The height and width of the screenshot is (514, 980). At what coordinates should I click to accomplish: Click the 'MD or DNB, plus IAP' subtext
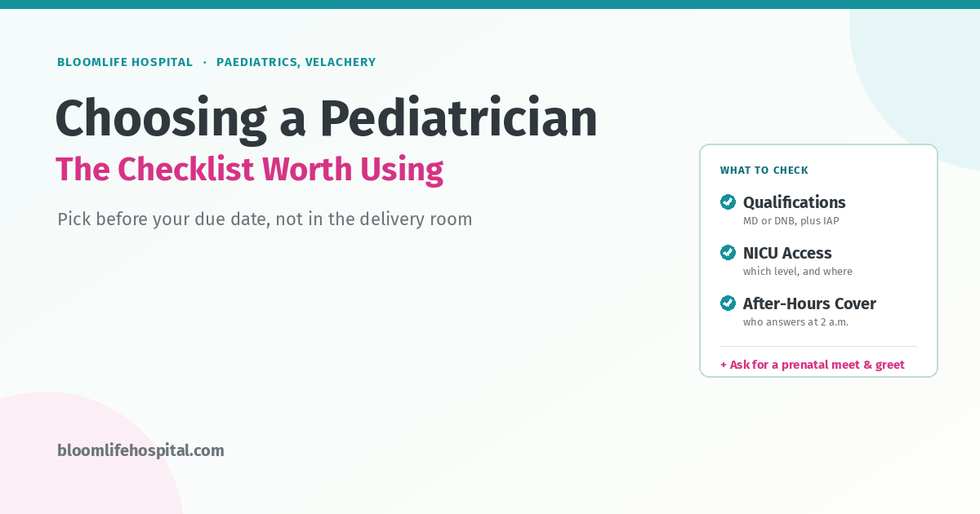791,221
